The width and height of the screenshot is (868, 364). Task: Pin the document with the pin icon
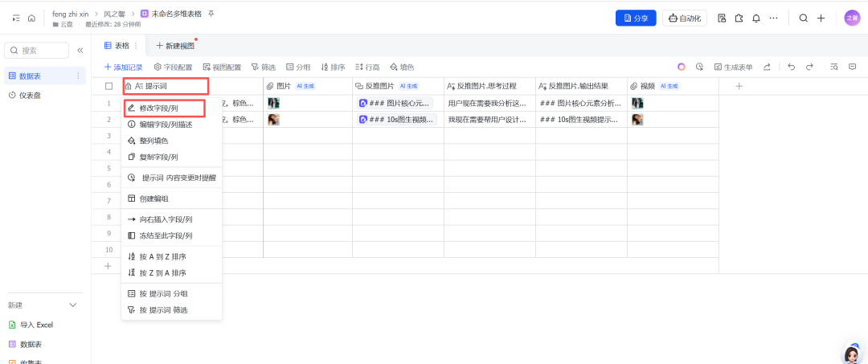point(211,14)
